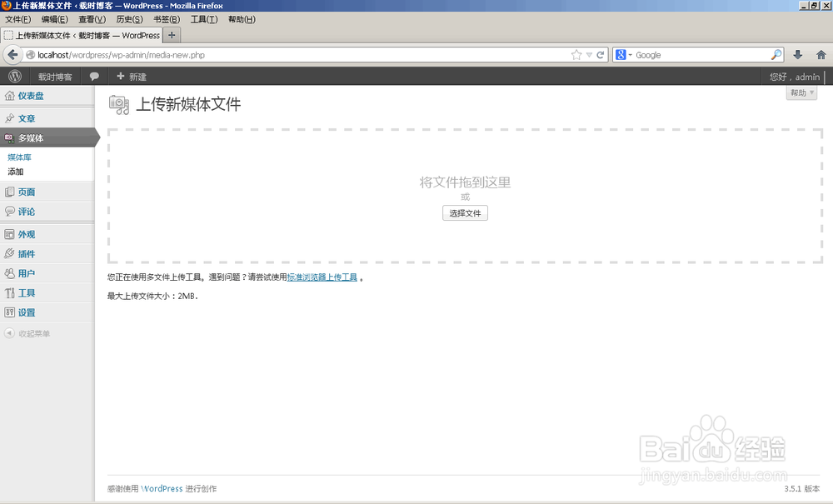The image size is (833, 504).
Task: Open the 查看(V) menu
Action: pos(92,19)
